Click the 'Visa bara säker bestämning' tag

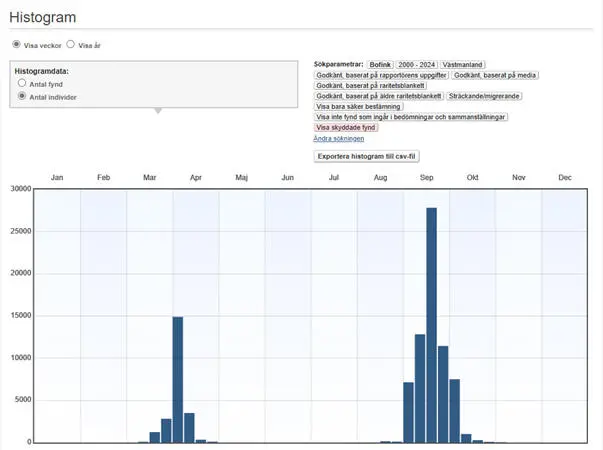359,106
